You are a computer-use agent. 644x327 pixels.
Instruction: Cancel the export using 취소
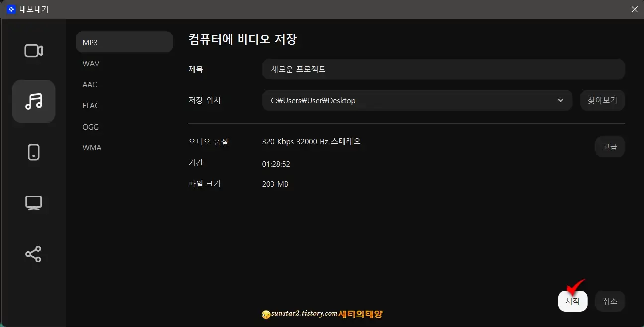pyautogui.click(x=610, y=301)
